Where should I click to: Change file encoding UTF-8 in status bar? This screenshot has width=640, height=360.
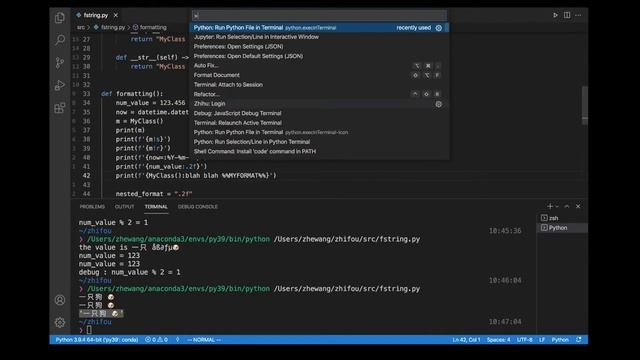point(524,340)
